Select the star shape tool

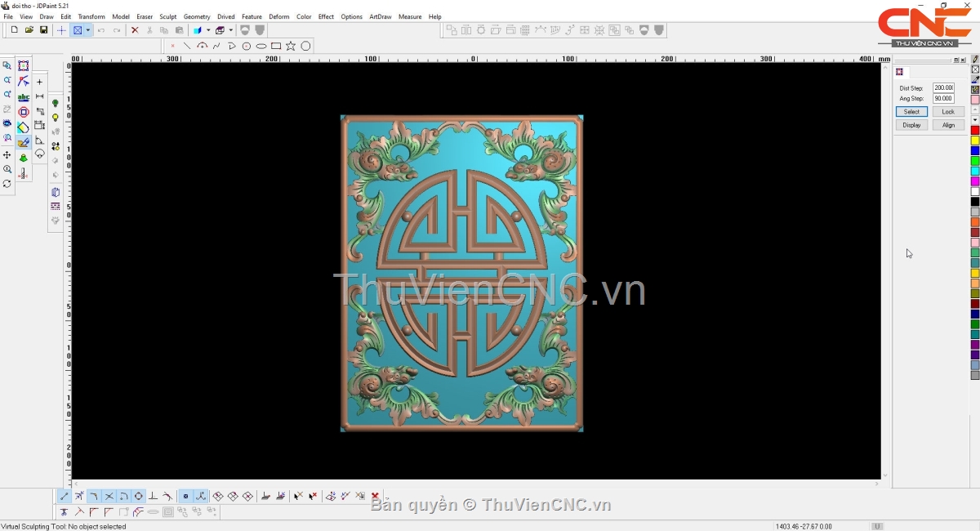coord(291,47)
